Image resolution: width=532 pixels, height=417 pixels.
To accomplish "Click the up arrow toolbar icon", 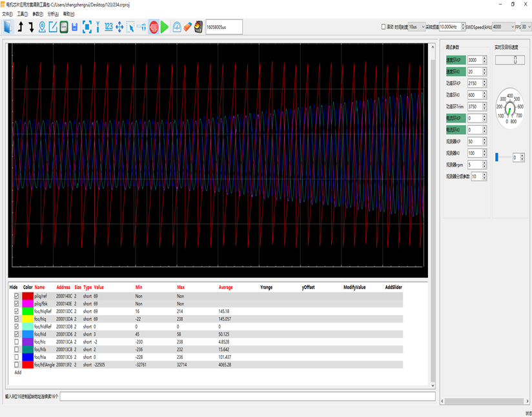I will tap(21, 26).
